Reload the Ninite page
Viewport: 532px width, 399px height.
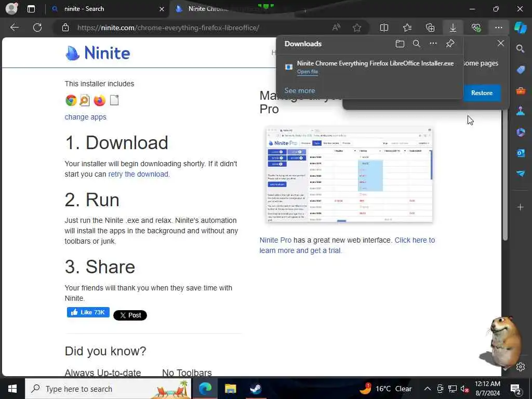pyautogui.click(x=37, y=28)
